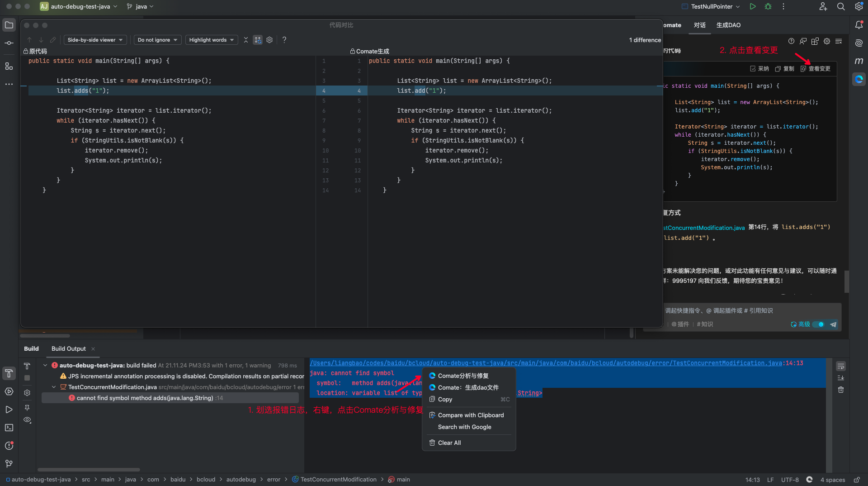Open the Build hammer tool window icon

pyautogui.click(x=9, y=373)
